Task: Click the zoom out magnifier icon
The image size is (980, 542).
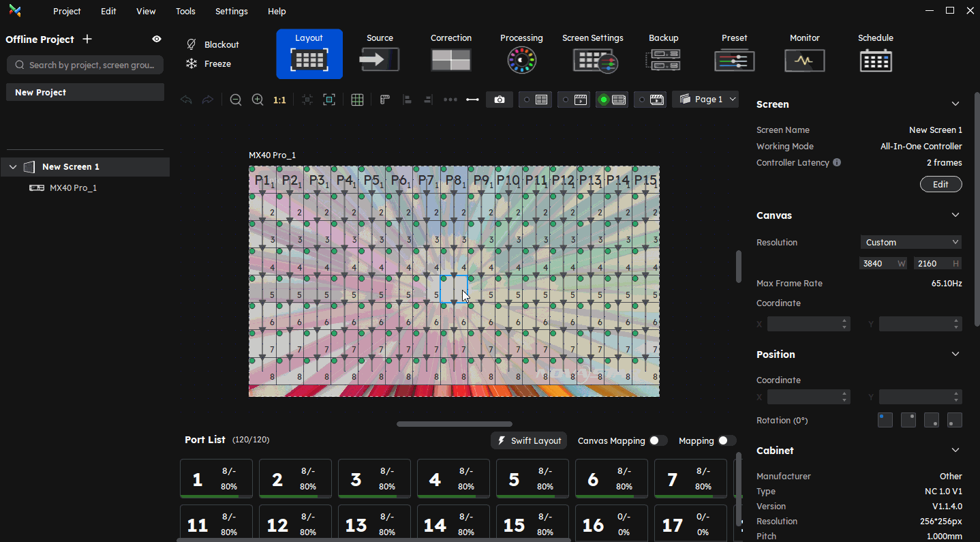Action: tap(236, 100)
